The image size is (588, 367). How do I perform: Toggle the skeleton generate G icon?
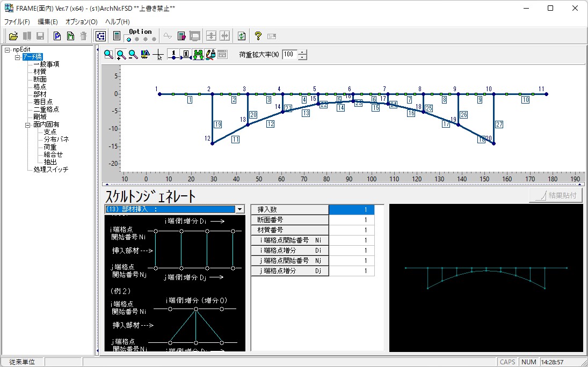click(x=100, y=36)
